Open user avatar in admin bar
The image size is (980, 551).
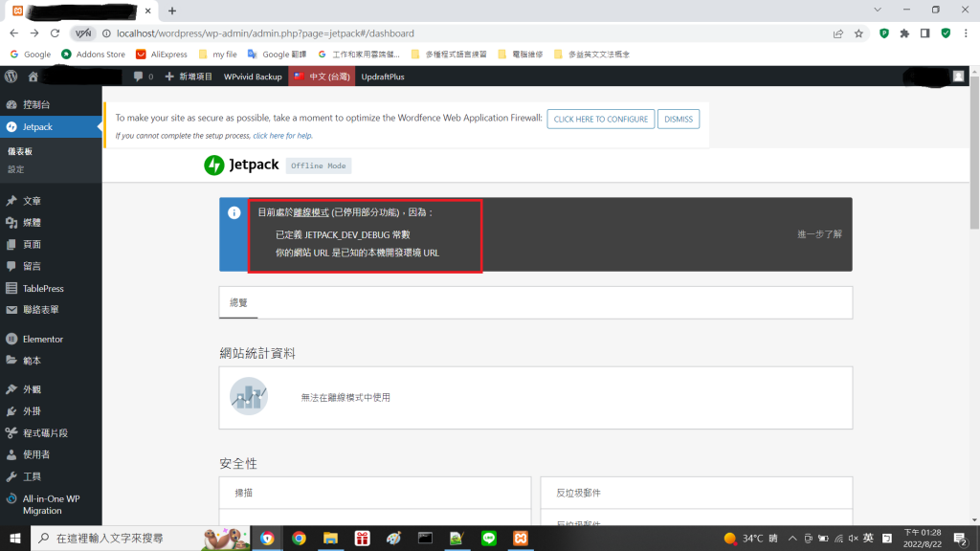(x=958, y=77)
